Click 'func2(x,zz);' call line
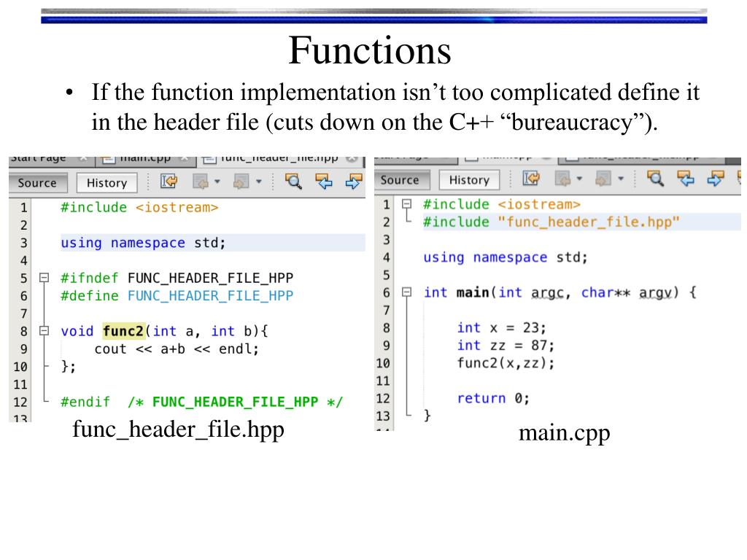Viewport: 747px width, 560px height. (506, 363)
